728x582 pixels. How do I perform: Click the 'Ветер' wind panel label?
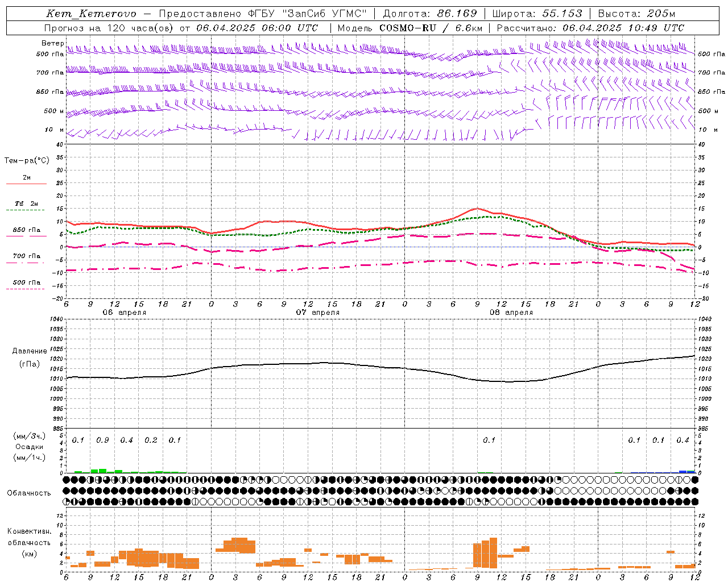pos(52,43)
